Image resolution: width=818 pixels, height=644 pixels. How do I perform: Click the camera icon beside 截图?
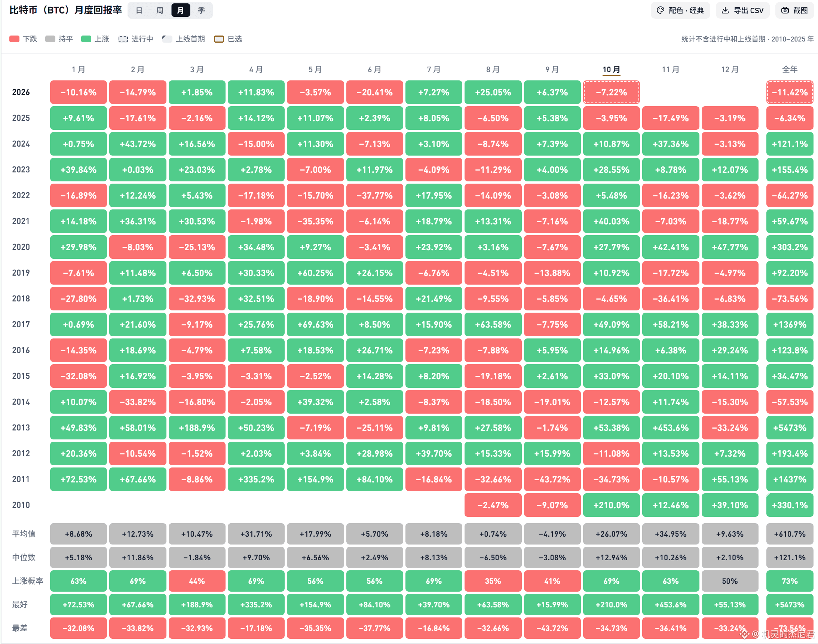[x=785, y=10]
